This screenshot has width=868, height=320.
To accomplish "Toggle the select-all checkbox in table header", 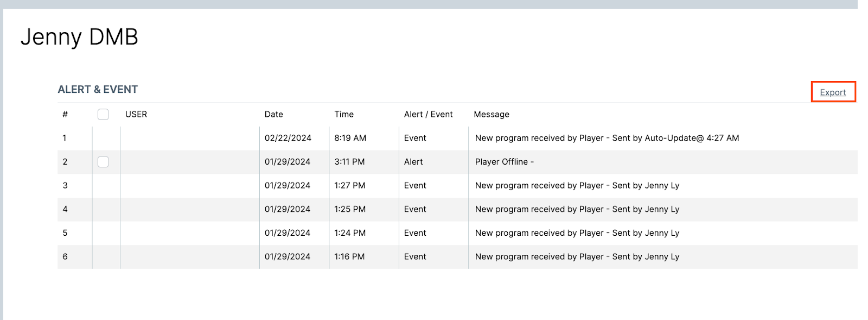I will [x=103, y=114].
